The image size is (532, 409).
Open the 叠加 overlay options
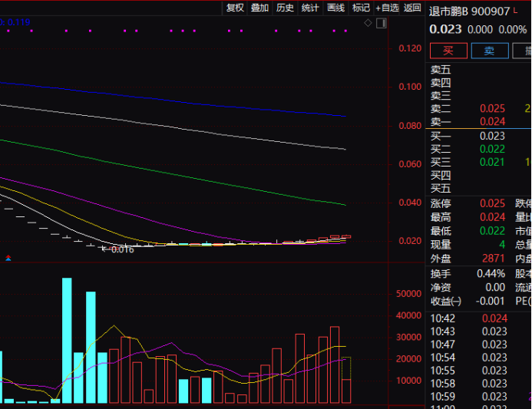click(259, 8)
